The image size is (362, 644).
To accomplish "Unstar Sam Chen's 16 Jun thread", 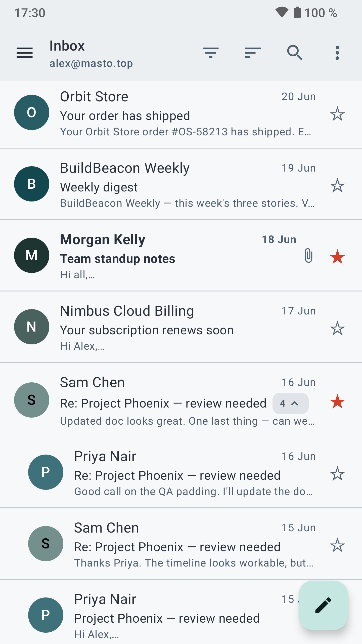I will (x=337, y=401).
